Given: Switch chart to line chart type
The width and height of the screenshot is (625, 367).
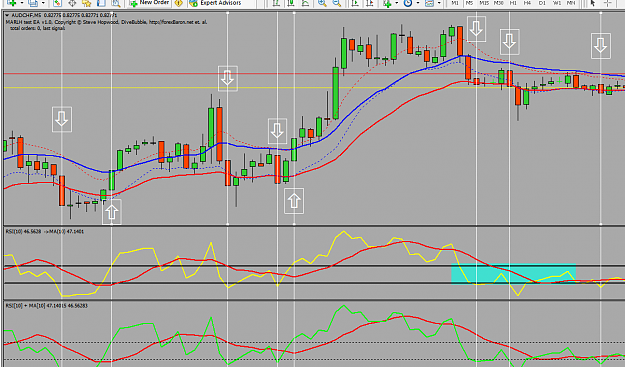Looking at the screenshot, I should pyautogui.click(x=305, y=3).
